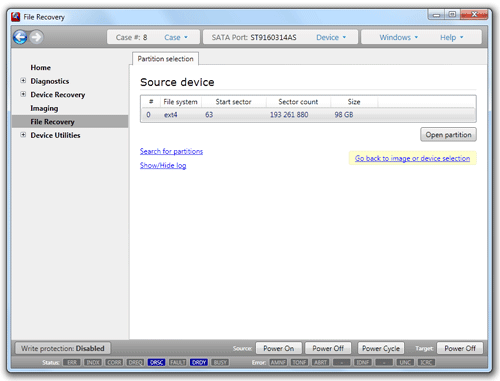Click the Search for partitions link
The height and width of the screenshot is (381, 500).
pyautogui.click(x=171, y=151)
